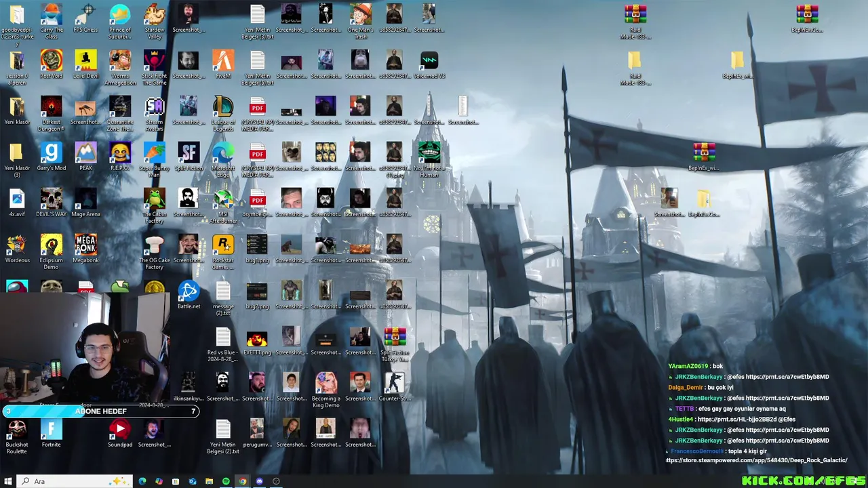Open bug2.png image file
The image size is (868, 488).
[257, 295]
